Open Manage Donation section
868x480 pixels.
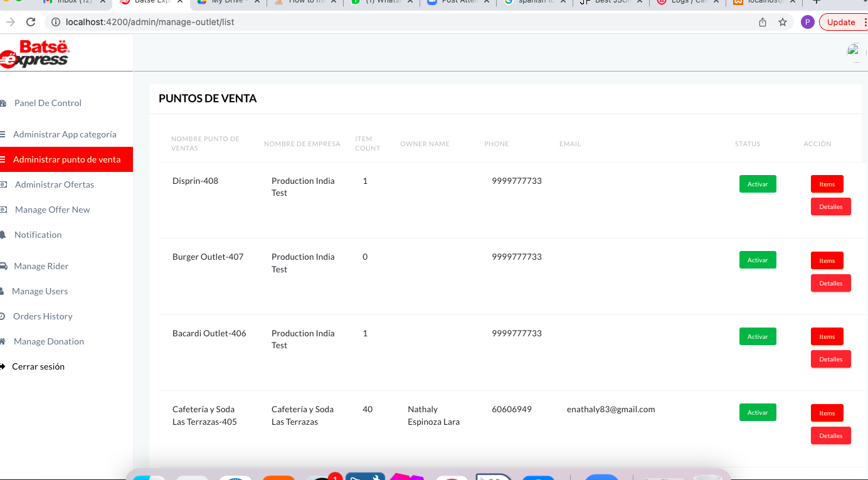point(49,341)
